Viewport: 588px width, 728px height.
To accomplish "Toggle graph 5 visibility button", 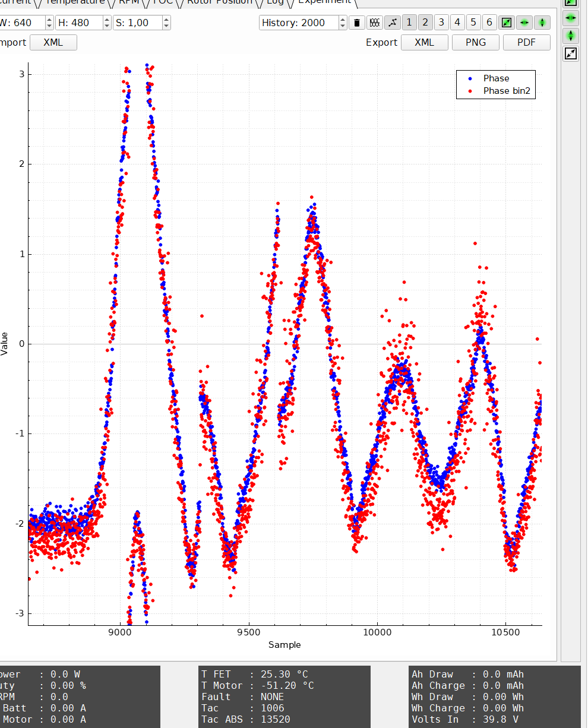I will pyautogui.click(x=473, y=23).
